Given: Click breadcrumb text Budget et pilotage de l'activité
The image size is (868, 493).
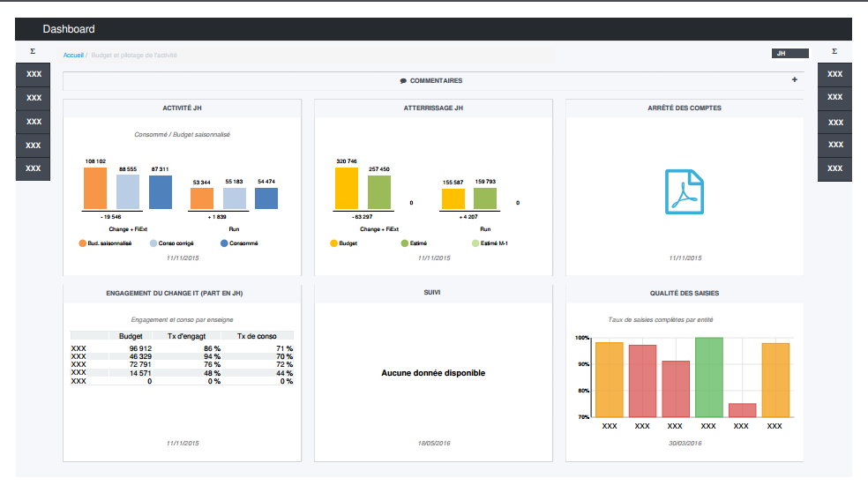Looking at the screenshot, I should tap(134, 56).
